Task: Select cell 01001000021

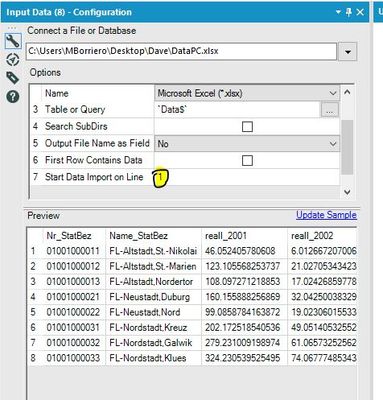Action: (x=73, y=297)
